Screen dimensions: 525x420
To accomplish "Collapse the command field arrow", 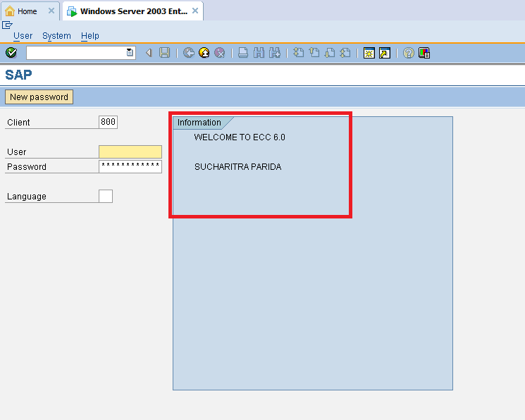I will click(x=149, y=53).
